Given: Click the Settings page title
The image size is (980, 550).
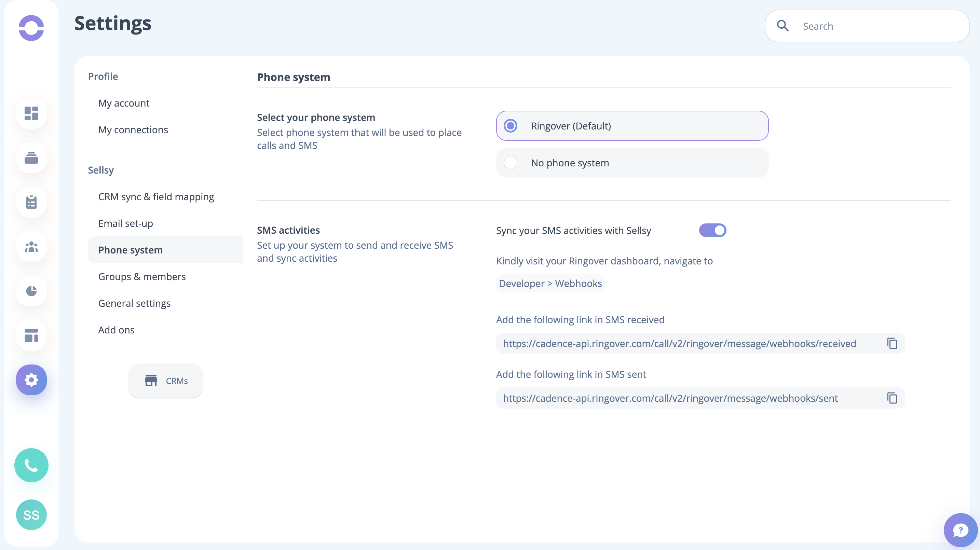Looking at the screenshot, I should [113, 24].
